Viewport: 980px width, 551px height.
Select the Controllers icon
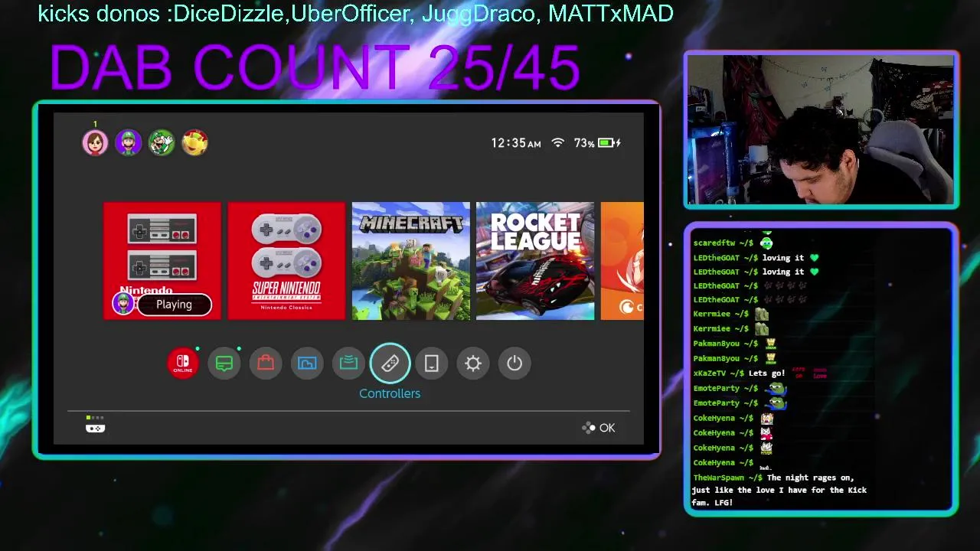coord(390,363)
